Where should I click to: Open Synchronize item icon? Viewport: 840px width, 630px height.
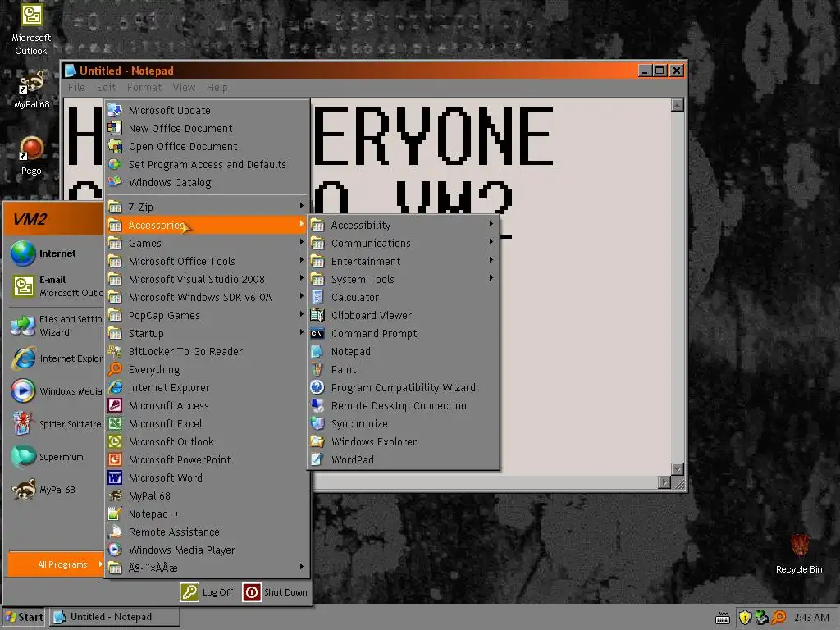(x=317, y=424)
